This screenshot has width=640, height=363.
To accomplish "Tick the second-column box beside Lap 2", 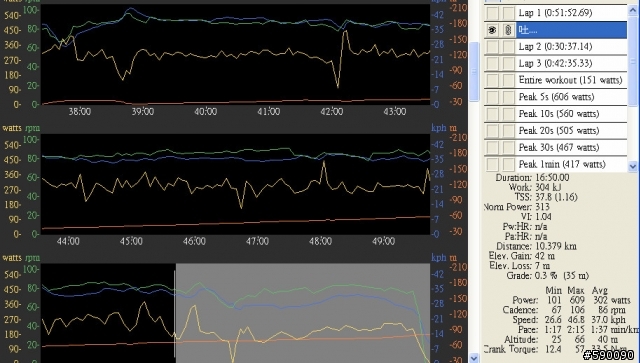I will coord(508,47).
